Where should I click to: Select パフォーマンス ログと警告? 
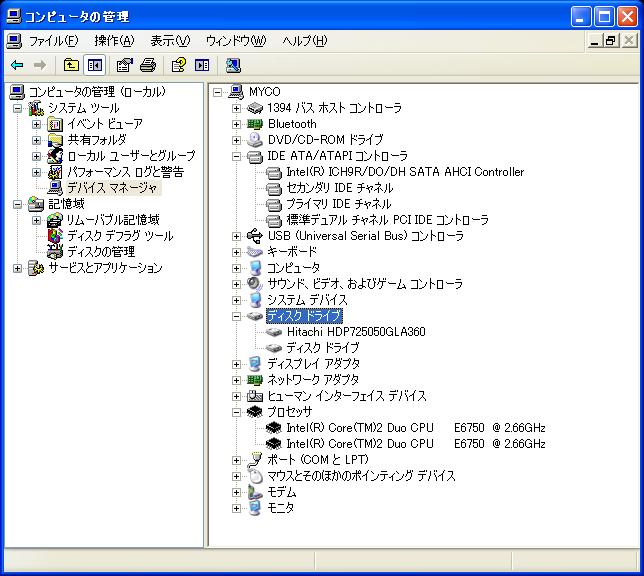pos(125,172)
